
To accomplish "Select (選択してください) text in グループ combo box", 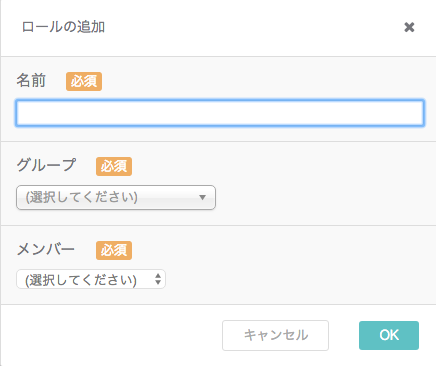I will 82,197.
